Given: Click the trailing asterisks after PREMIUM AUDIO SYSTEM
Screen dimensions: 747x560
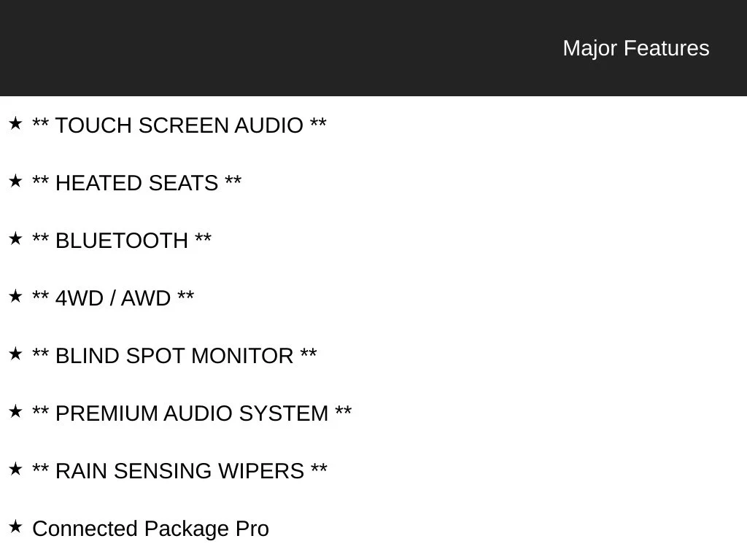Looking at the screenshot, I should (x=344, y=410).
